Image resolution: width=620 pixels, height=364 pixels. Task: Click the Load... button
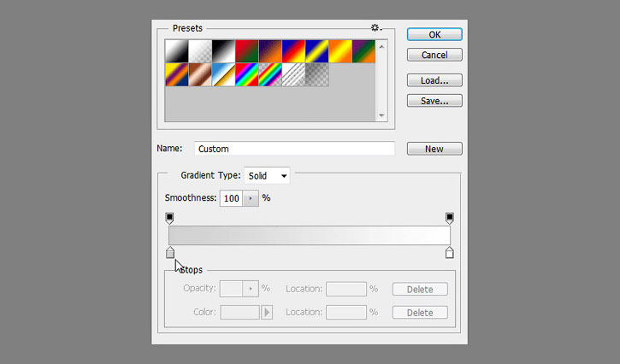[x=434, y=80]
